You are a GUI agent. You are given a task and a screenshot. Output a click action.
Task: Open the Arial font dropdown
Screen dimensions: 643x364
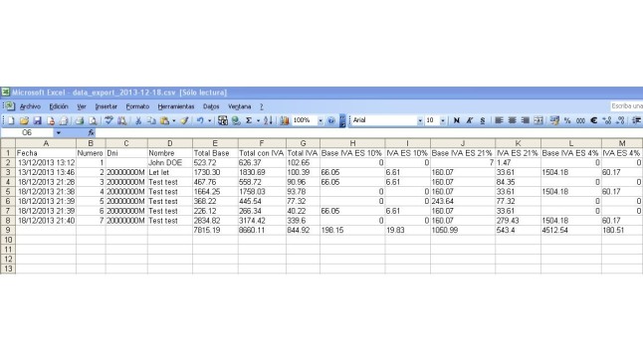coord(420,120)
